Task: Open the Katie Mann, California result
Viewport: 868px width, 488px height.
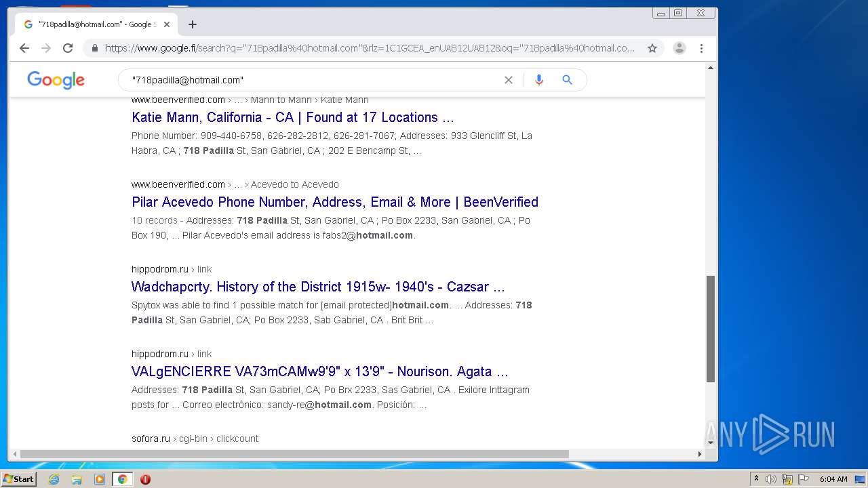Action: 293,117
